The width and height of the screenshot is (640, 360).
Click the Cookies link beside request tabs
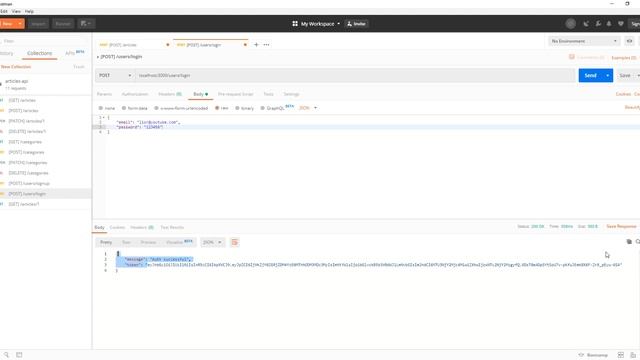tap(623, 94)
